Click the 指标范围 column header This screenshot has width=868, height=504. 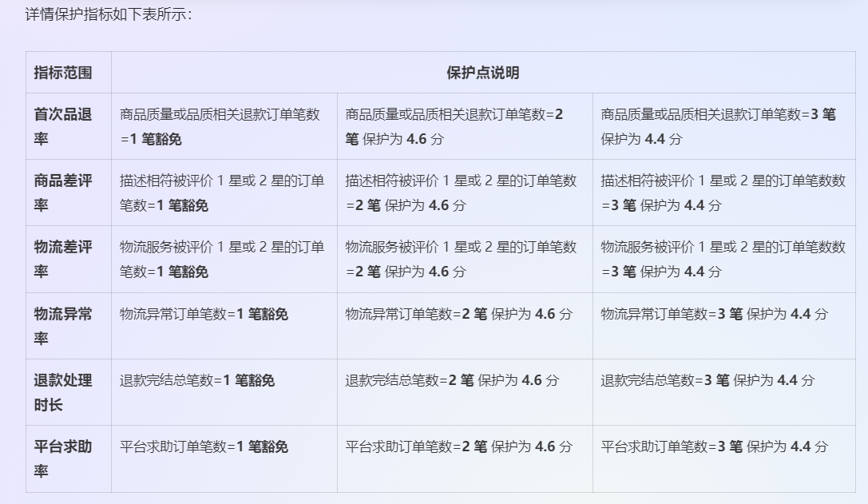pos(62,73)
